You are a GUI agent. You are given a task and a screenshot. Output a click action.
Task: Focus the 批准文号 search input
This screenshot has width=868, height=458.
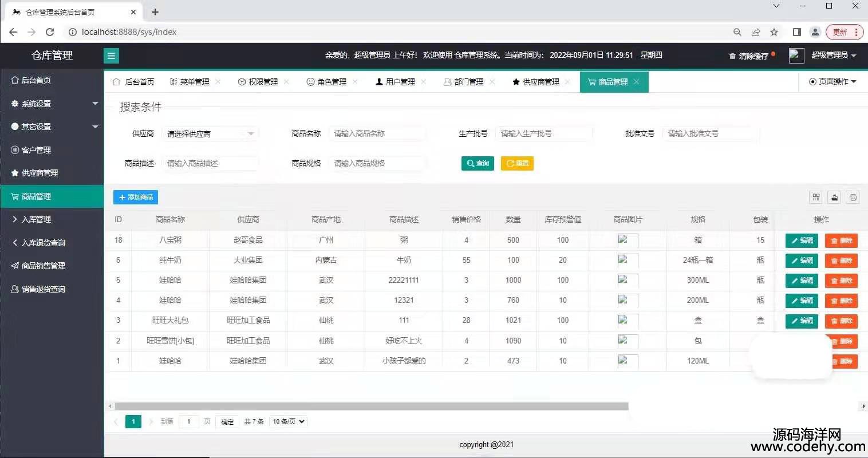(711, 133)
